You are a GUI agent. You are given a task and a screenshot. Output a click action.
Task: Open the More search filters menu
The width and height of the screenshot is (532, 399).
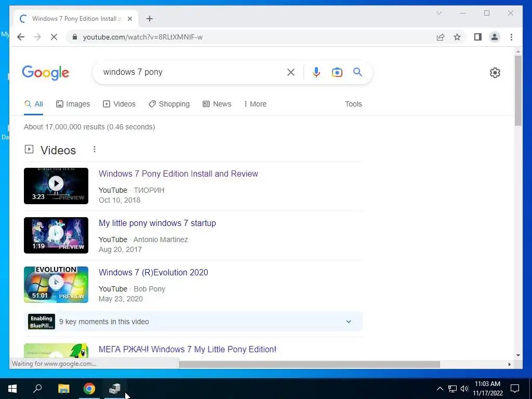coord(255,104)
